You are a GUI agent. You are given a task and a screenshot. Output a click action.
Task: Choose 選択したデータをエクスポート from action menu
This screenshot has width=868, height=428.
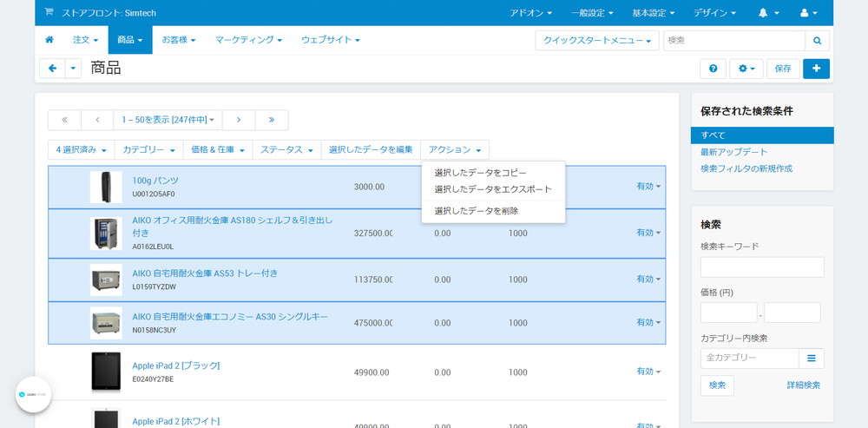pos(493,189)
